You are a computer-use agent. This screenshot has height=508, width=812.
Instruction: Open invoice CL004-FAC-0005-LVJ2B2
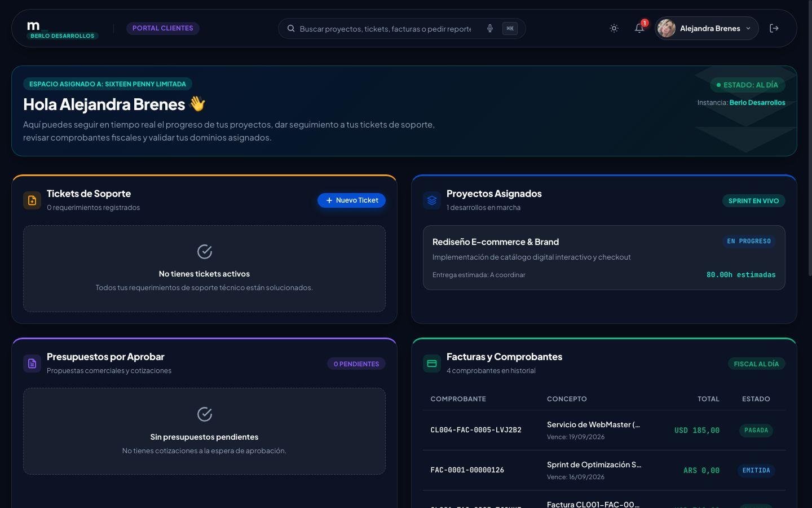476,430
